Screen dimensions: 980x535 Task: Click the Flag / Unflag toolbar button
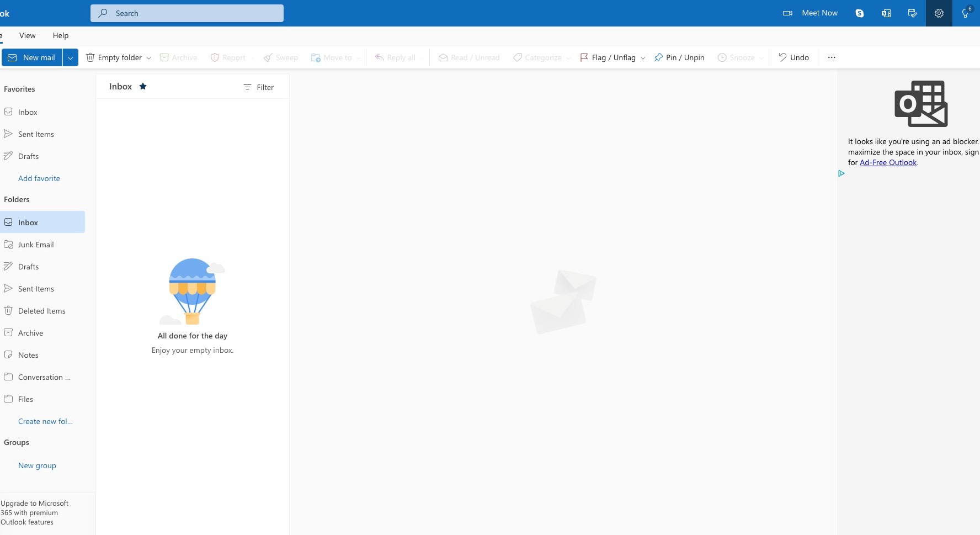click(608, 57)
